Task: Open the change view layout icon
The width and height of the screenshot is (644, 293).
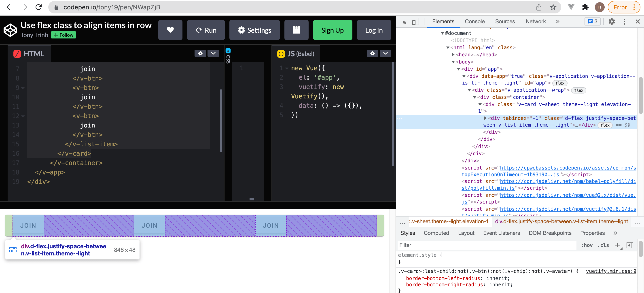Action: (296, 30)
